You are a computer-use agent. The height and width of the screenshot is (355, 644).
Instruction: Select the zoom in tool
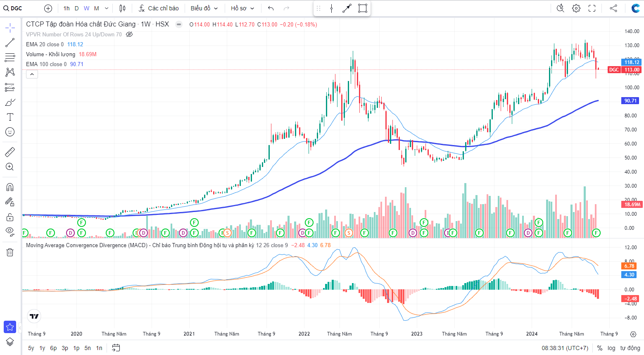pos(10,167)
